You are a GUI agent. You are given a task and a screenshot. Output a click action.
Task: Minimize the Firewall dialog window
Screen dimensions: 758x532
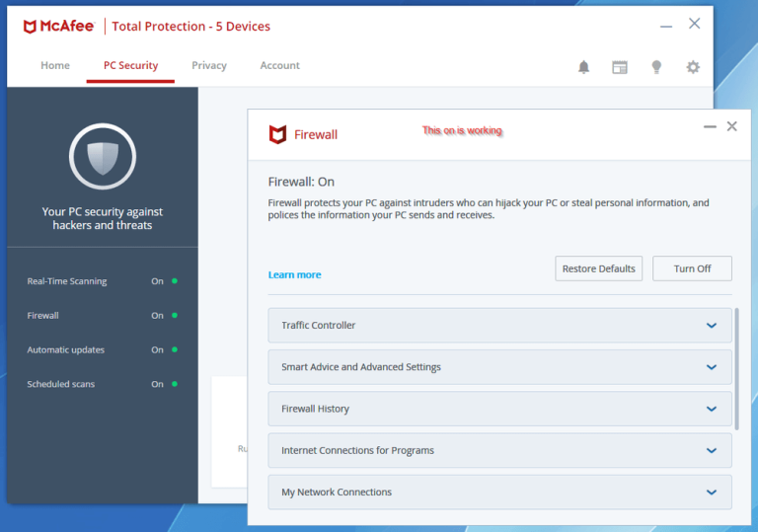(x=710, y=127)
